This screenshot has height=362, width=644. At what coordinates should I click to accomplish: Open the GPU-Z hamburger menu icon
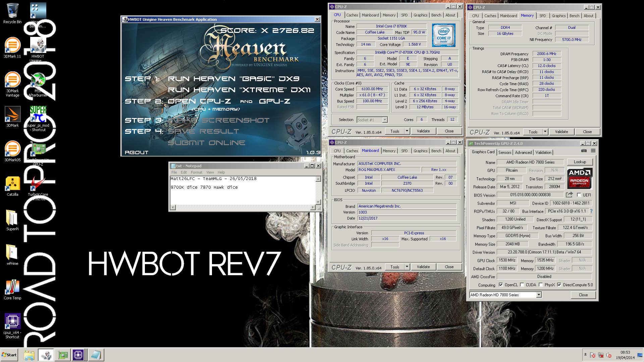[593, 151]
